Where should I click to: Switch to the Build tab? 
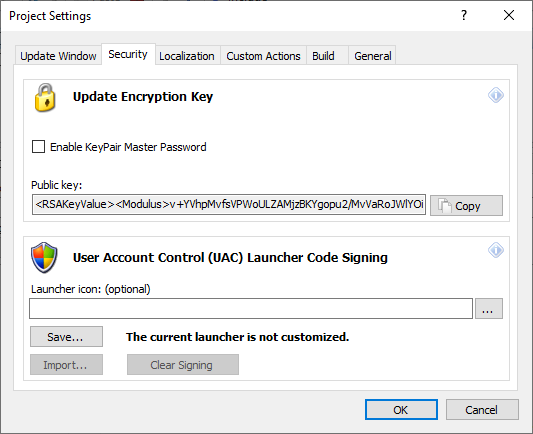(323, 56)
